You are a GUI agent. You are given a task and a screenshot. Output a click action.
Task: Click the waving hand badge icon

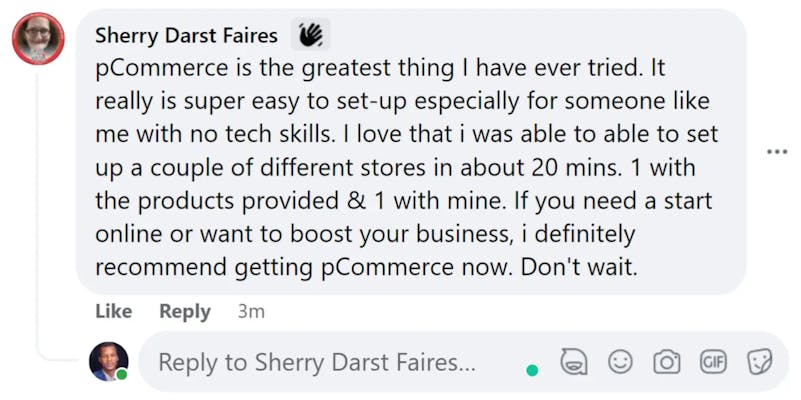tap(309, 36)
